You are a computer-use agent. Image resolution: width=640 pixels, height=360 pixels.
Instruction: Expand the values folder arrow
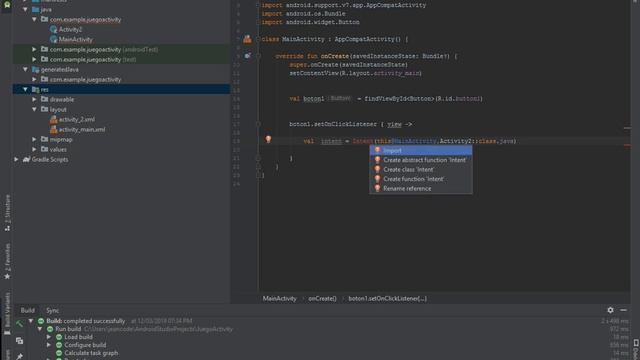pos(35,149)
